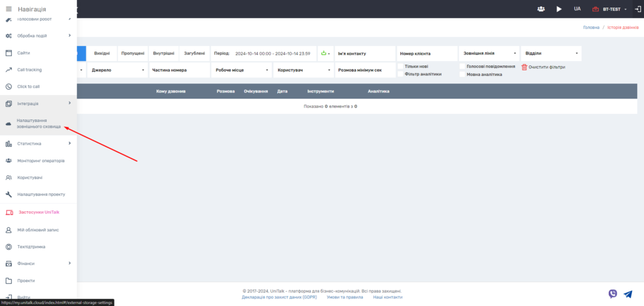The width and height of the screenshot is (644, 306).
Task: Click the trash icon to clear filters
Action: coord(525,67)
